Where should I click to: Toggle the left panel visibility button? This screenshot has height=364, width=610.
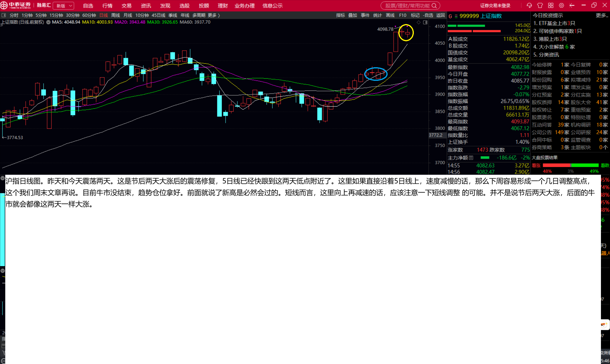point(3,15)
